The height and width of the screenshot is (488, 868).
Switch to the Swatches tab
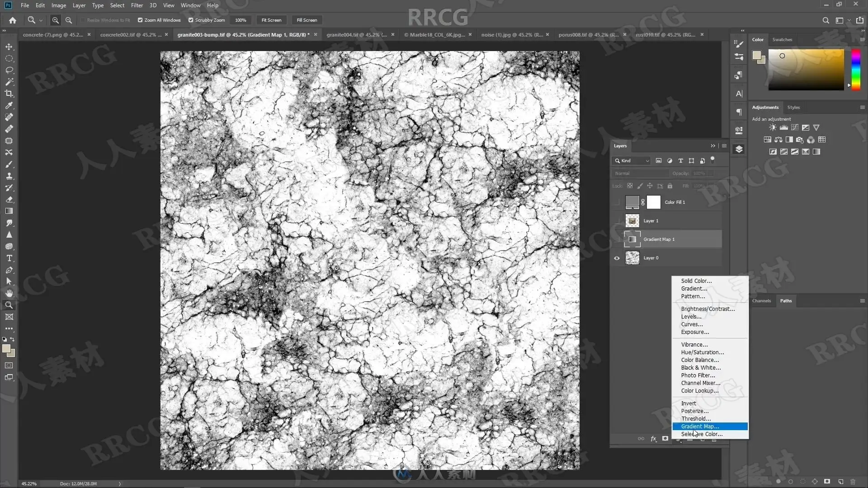coord(782,40)
